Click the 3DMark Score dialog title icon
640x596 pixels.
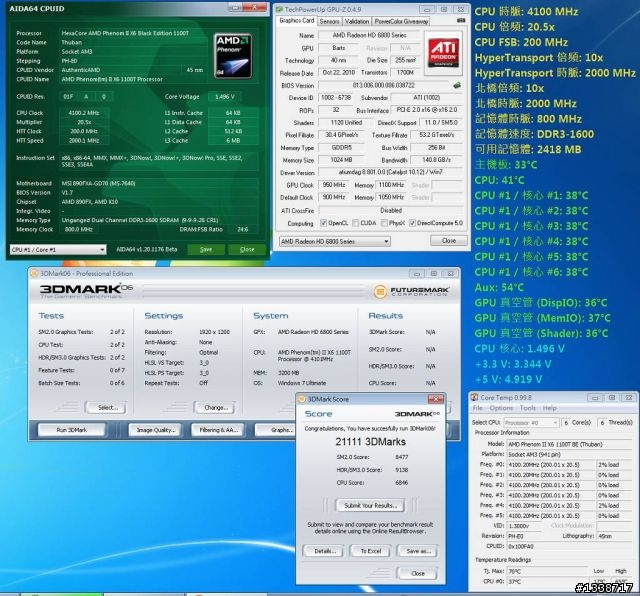pyautogui.click(x=302, y=399)
